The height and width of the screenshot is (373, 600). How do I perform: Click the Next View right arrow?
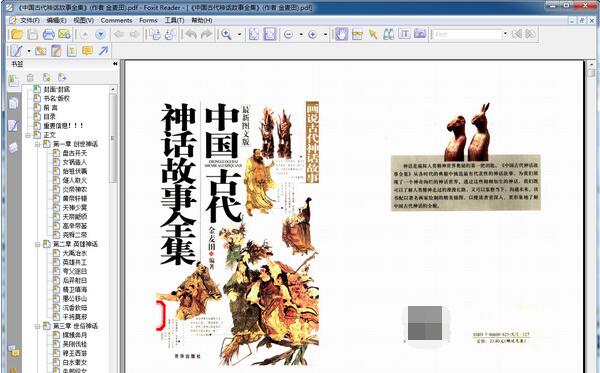(134, 35)
